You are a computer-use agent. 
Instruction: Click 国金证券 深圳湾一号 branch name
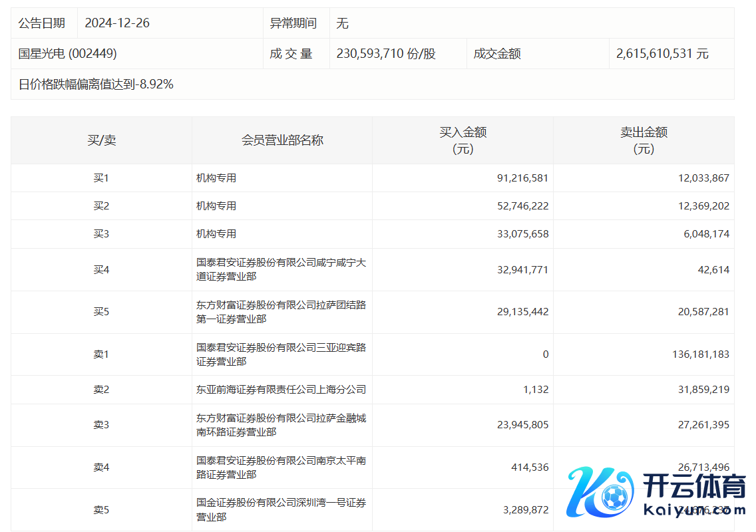pos(281,510)
